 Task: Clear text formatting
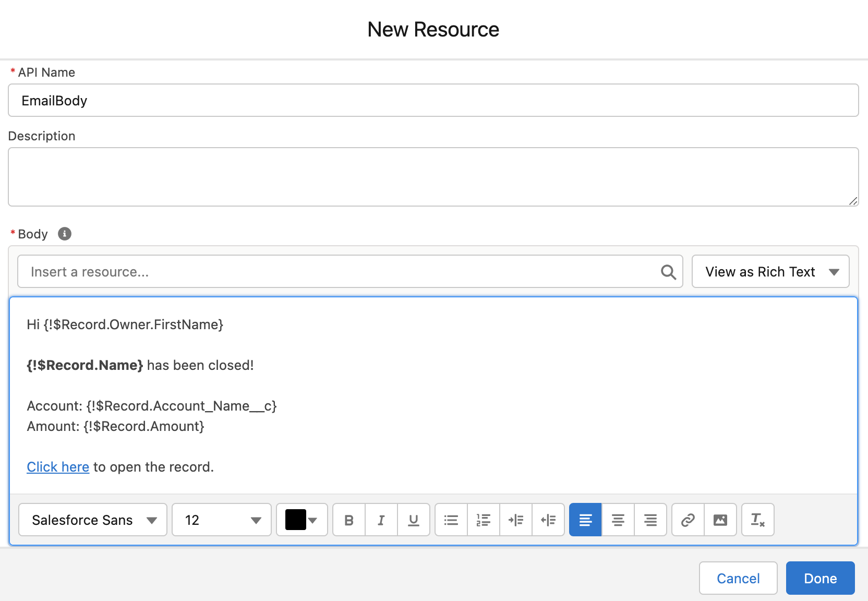(757, 520)
